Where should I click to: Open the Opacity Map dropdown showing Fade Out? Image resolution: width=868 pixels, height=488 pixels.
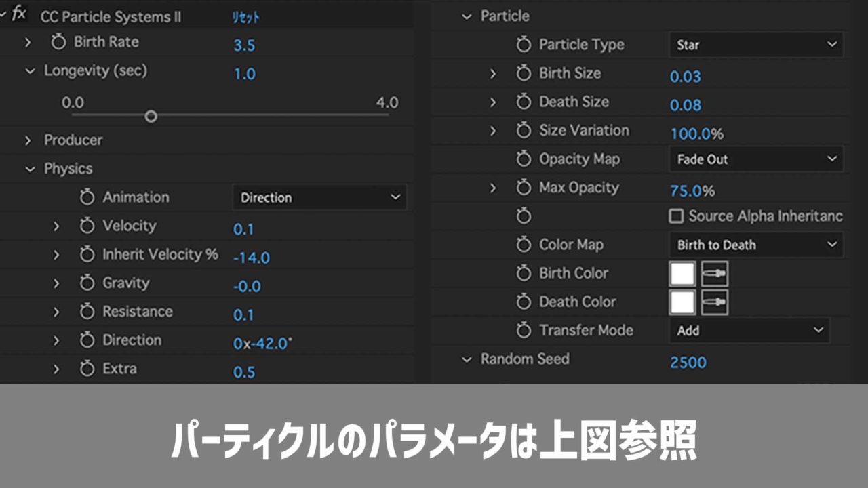coord(756,159)
